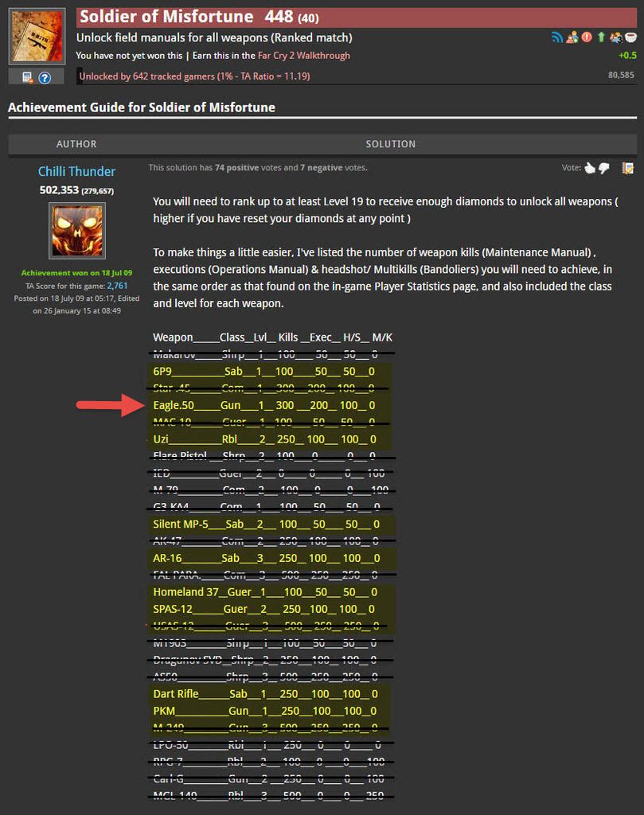Click the group icon with number 3
Screen dimensions: 644x815
pos(616,37)
